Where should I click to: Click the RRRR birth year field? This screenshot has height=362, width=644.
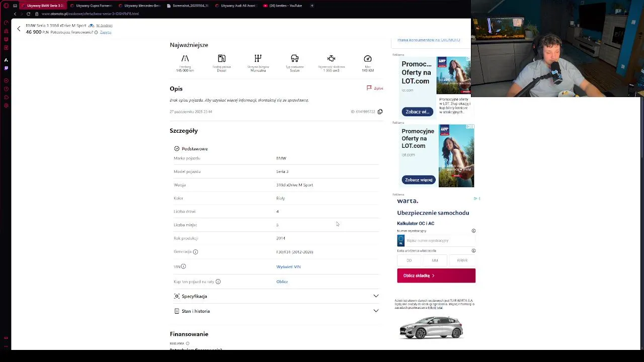click(x=462, y=260)
